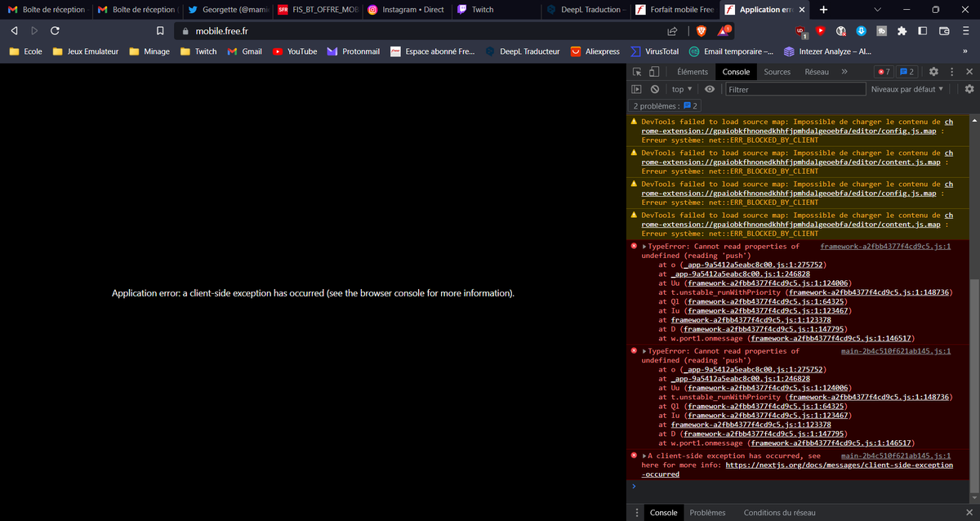Open the browser hamburger menu

click(965, 31)
